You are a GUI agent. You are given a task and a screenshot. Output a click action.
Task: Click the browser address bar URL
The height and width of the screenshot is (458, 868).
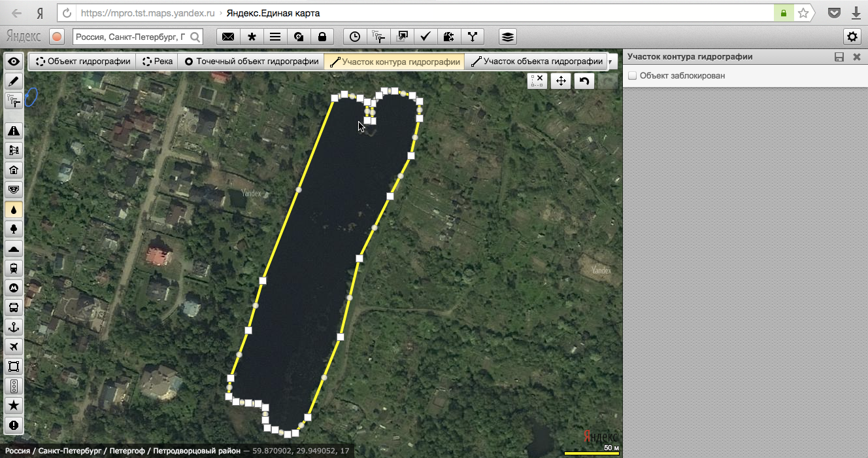[147, 13]
